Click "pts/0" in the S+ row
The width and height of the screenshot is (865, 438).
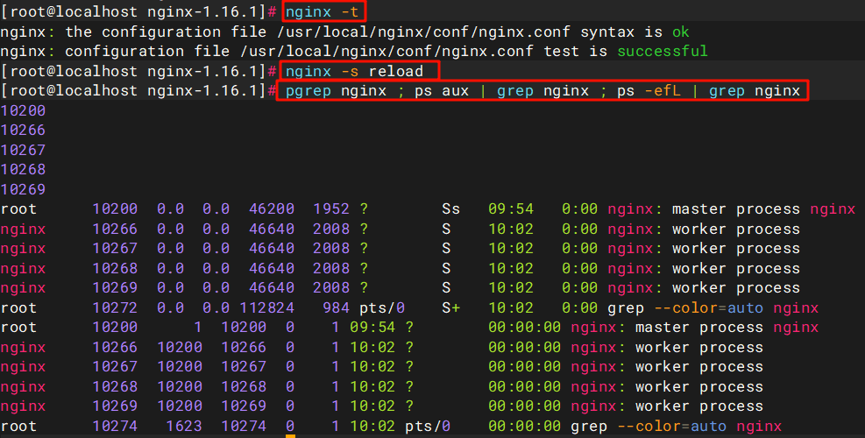coord(382,308)
